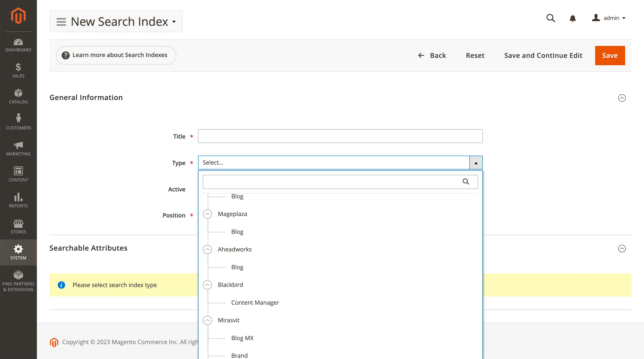Image resolution: width=644 pixels, height=359 pixels.
Task: Click the Reports bar-chart icon
Action: (18, 198)
